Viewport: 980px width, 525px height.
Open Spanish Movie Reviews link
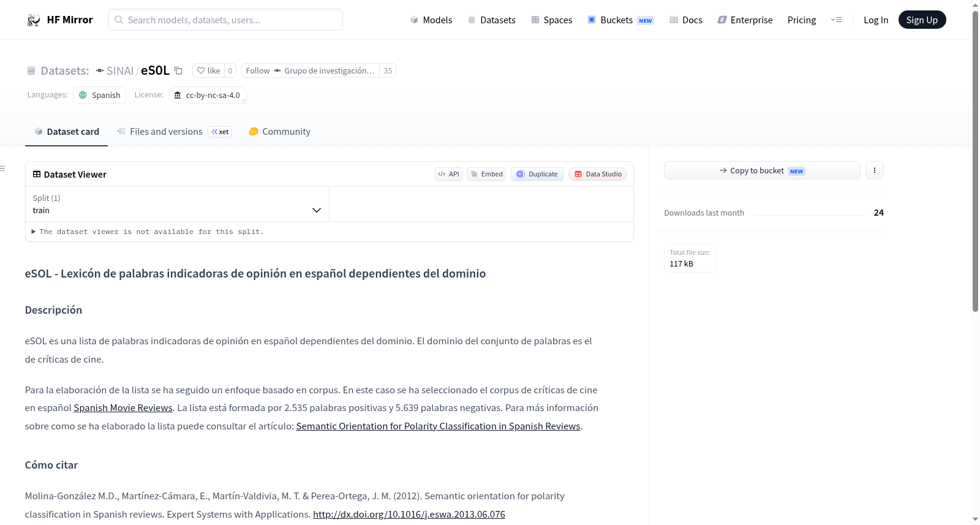pyautogui.click(x=123, y=408)
